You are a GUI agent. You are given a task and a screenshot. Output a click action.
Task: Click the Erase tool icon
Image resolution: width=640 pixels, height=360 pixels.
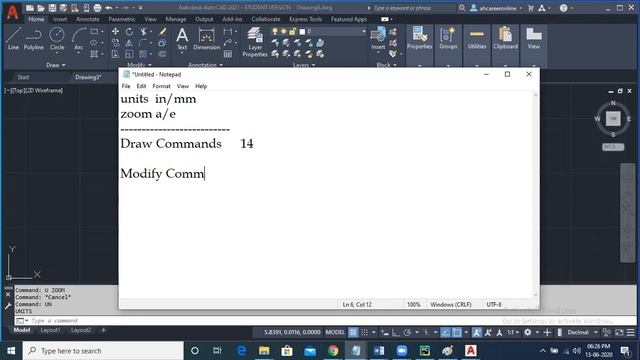162,31
